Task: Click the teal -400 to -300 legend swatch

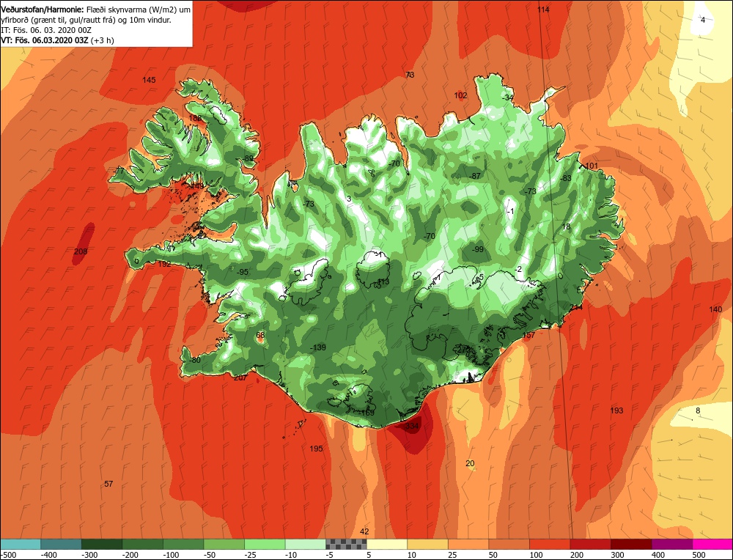Action: (x=62, y=544)
